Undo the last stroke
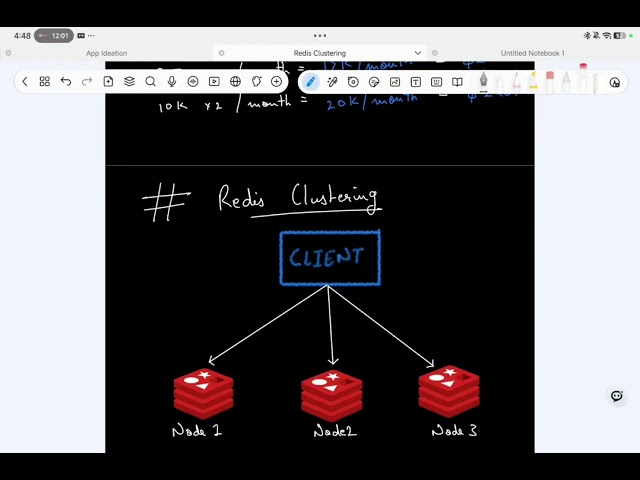 click(66, 82)
